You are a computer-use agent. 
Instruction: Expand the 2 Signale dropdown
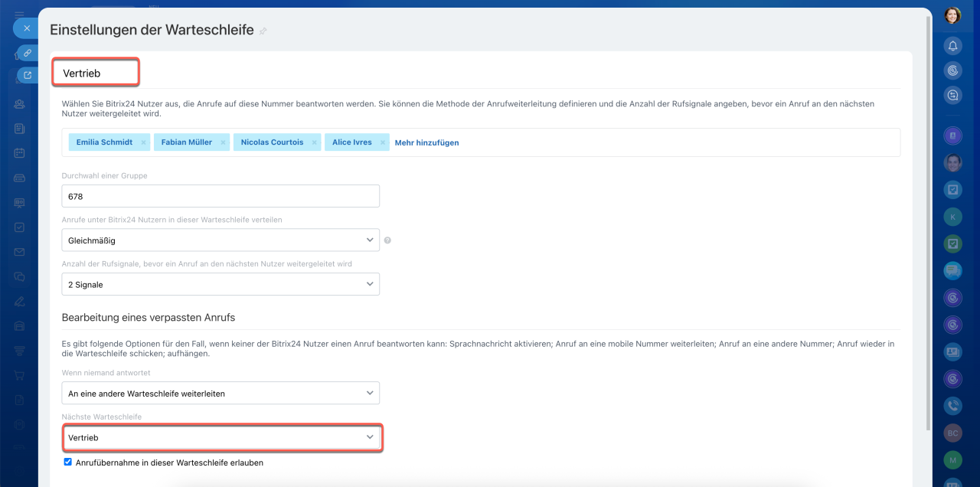(220, 284)
